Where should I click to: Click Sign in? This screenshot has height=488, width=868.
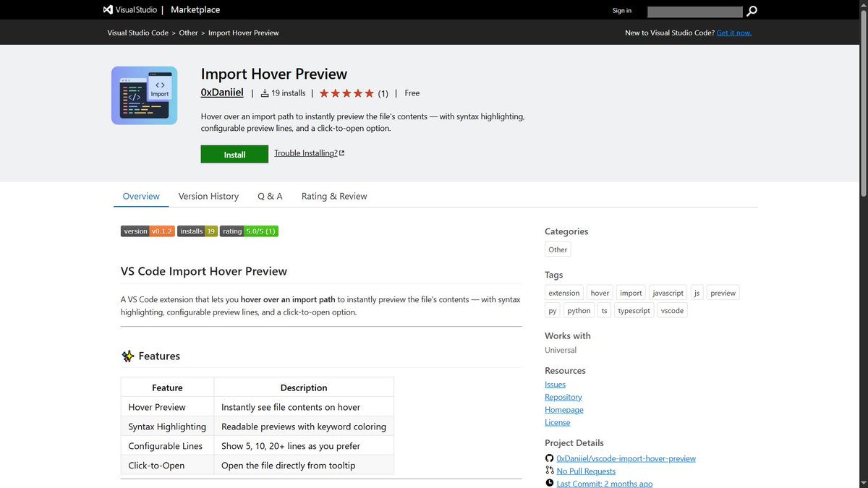tap(622, 11)
